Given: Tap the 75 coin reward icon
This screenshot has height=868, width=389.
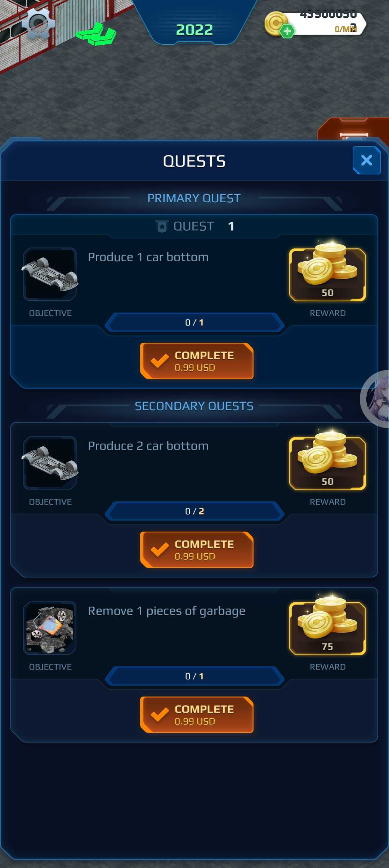Looking at the screenshot, I should (327, 626).
